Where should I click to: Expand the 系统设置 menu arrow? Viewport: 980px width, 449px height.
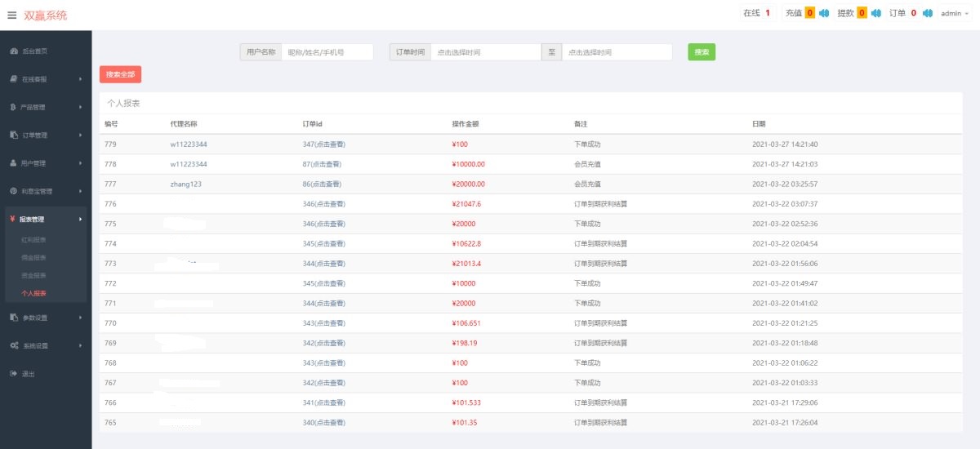pos(80,345)
